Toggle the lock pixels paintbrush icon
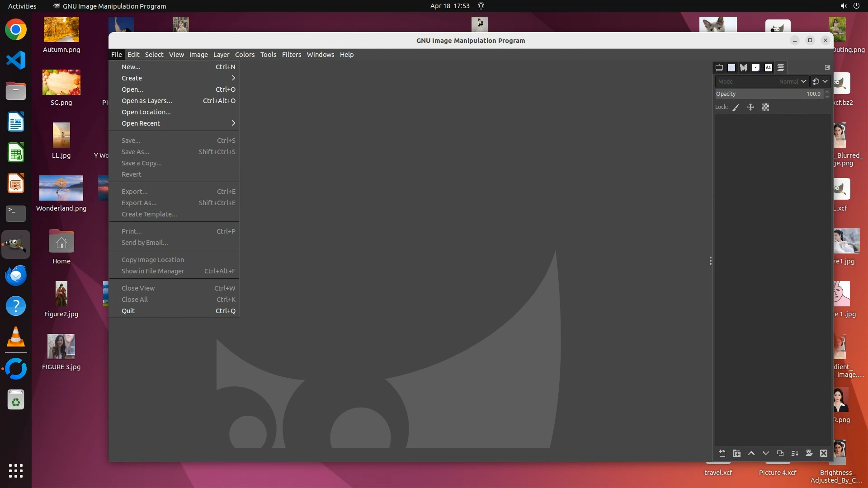The width and height of the screenshot is (868, 488). (736, 108)
